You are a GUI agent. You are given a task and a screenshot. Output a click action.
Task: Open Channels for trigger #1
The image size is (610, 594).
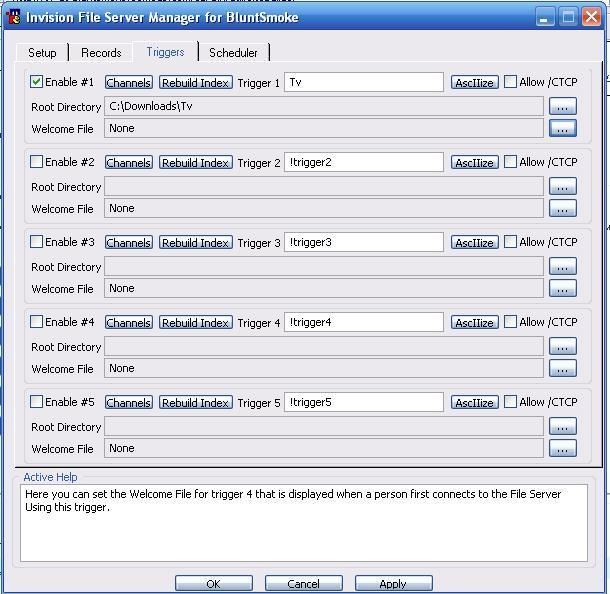coord(129,82)
